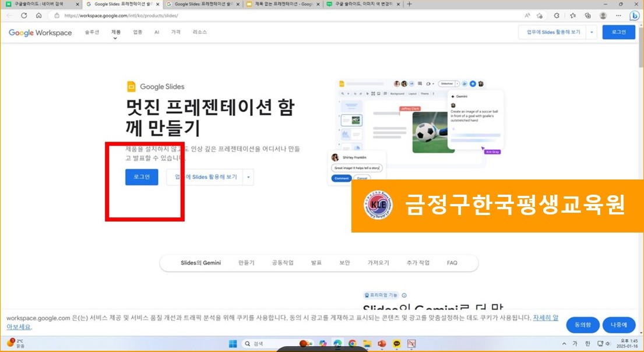The height and width of the screenshot is (352, 644).
Task: Jump to the Slides의 Gemini section
Action: [201, 263]
